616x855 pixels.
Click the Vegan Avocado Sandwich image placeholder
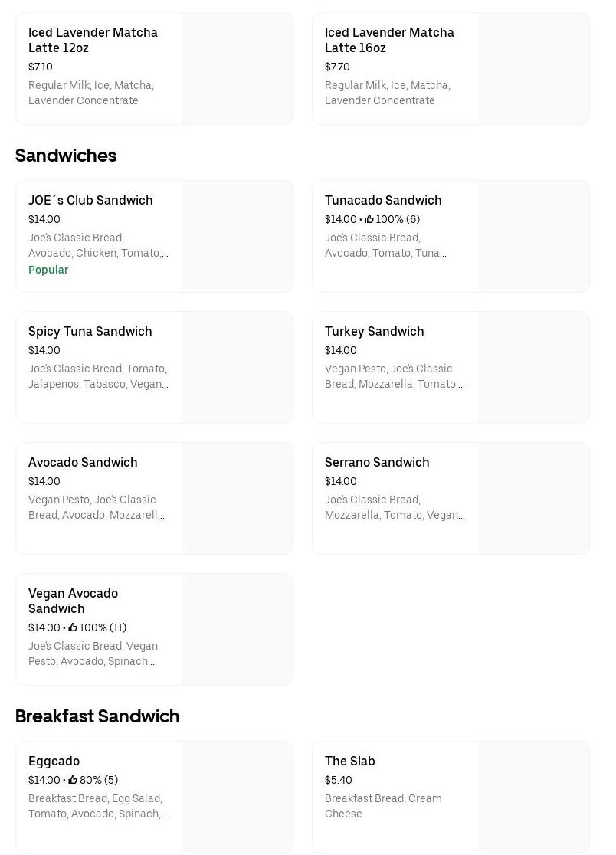tap(237, 629)
